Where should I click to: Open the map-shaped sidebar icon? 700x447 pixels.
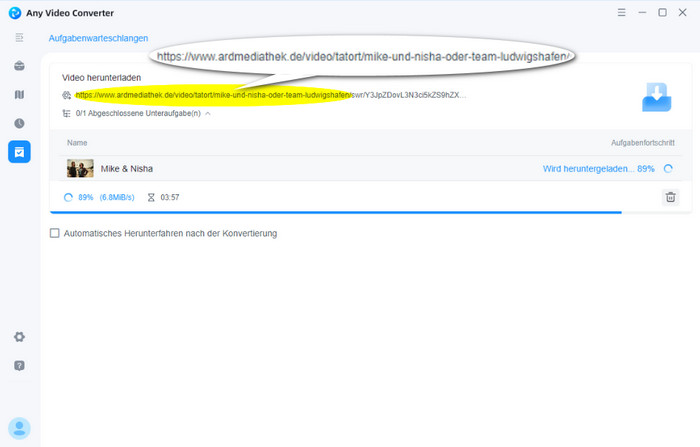[x=19, y=95]
